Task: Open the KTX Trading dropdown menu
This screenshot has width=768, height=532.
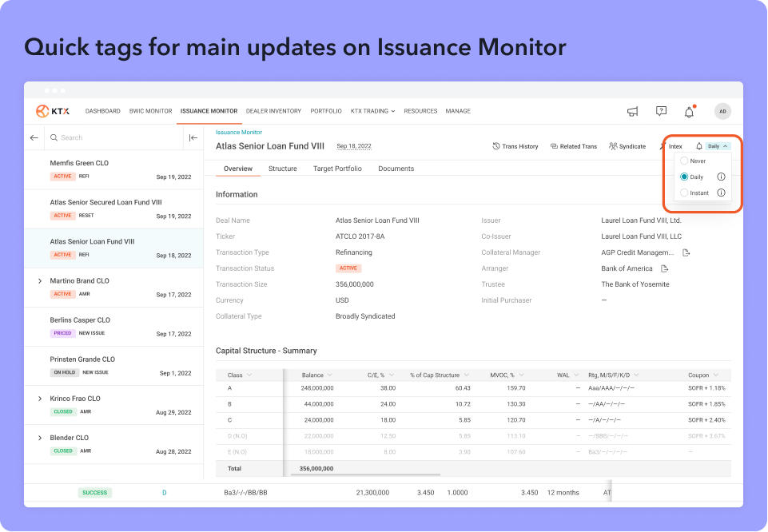Action: [x=372, y=111]
